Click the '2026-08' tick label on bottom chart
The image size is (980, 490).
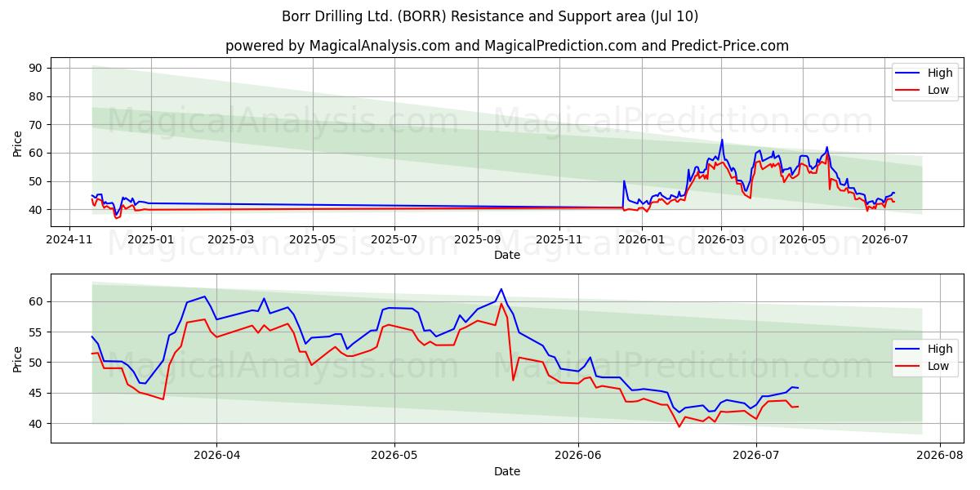940,456
